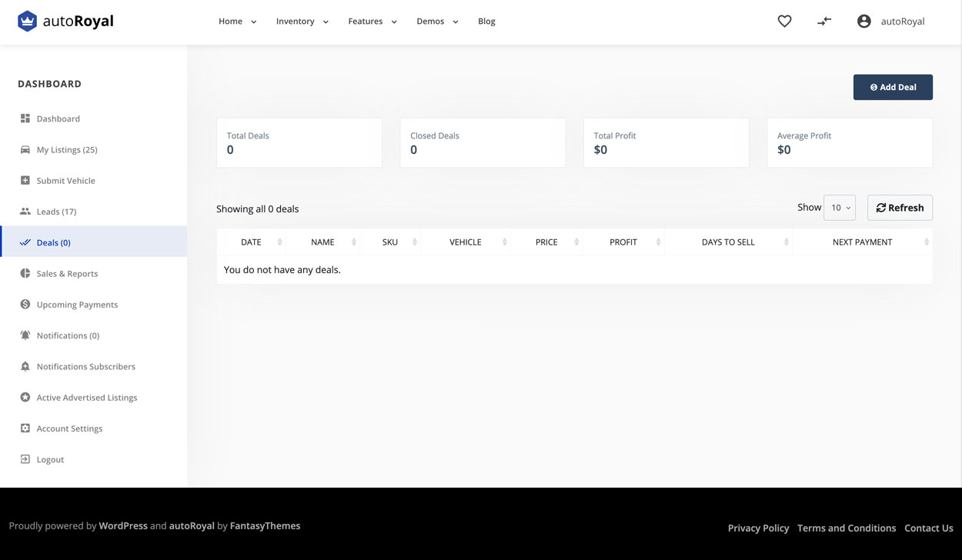The image size is (962, 560).
Task: Open Upcoming Payments in sidebar
Action: 77,305
